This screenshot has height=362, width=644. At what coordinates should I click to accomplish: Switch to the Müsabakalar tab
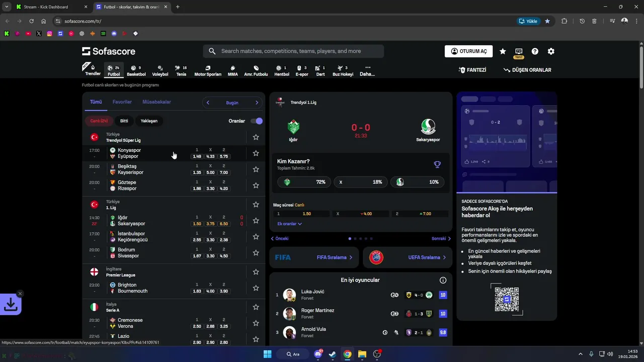pos(156,102)
